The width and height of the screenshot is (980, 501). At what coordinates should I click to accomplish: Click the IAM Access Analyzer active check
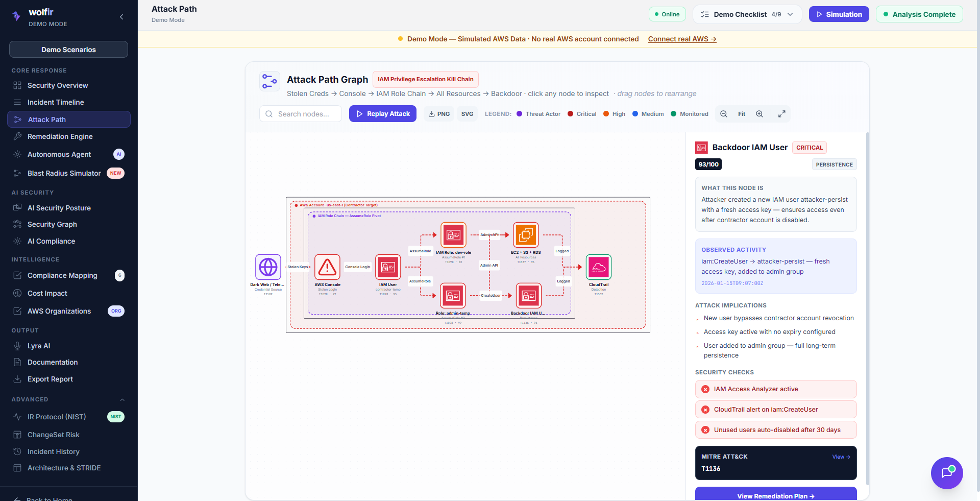tap(776, 389)
